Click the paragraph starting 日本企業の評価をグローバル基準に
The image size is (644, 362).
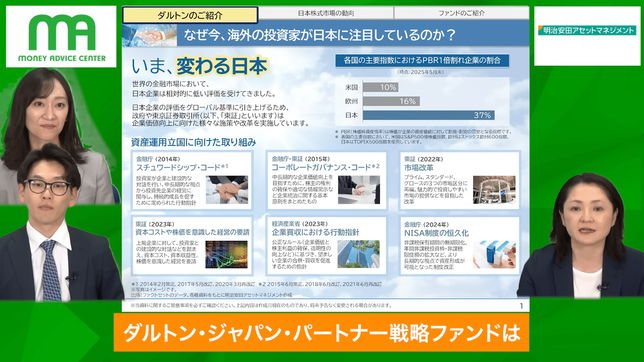click(x=220, y=115)
